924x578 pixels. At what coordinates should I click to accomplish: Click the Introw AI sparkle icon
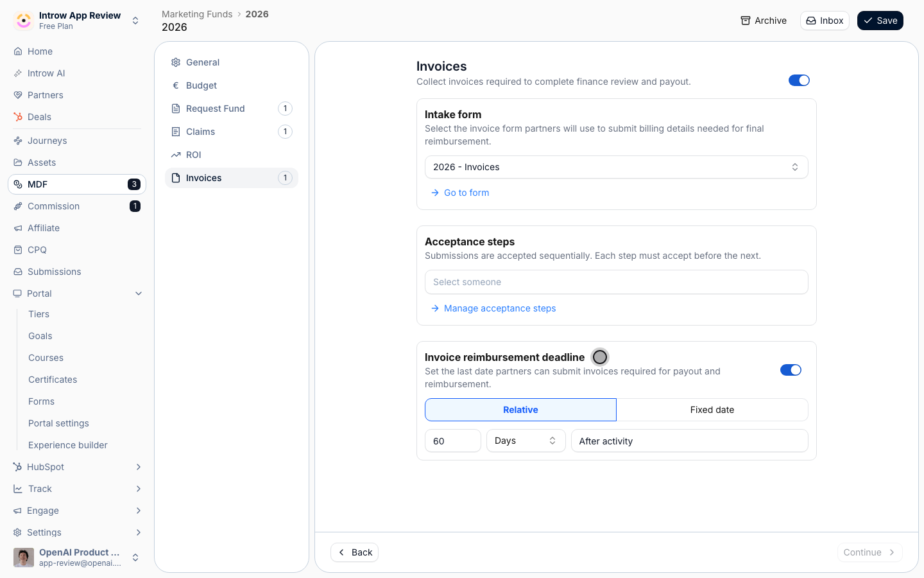pos(18,73)
